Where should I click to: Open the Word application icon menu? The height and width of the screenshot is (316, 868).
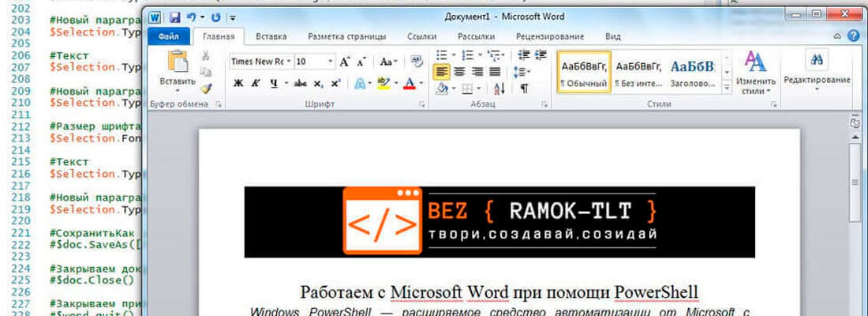[155, 17]
